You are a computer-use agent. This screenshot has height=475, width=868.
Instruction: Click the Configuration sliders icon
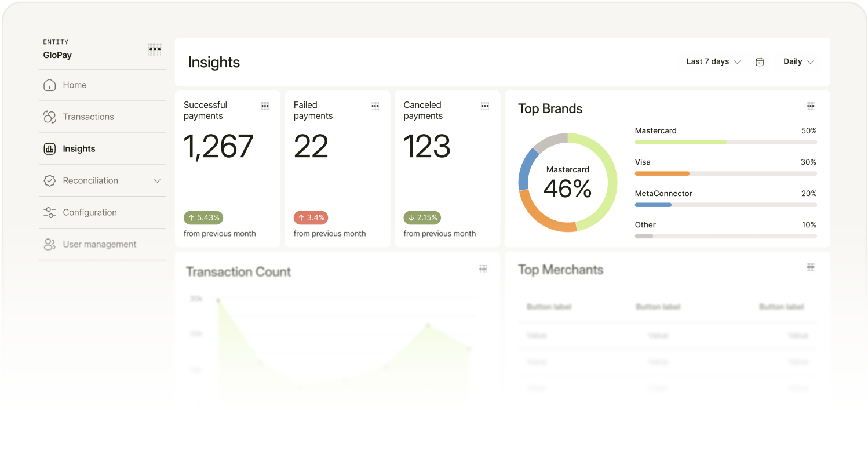click(x=50, y=212)
